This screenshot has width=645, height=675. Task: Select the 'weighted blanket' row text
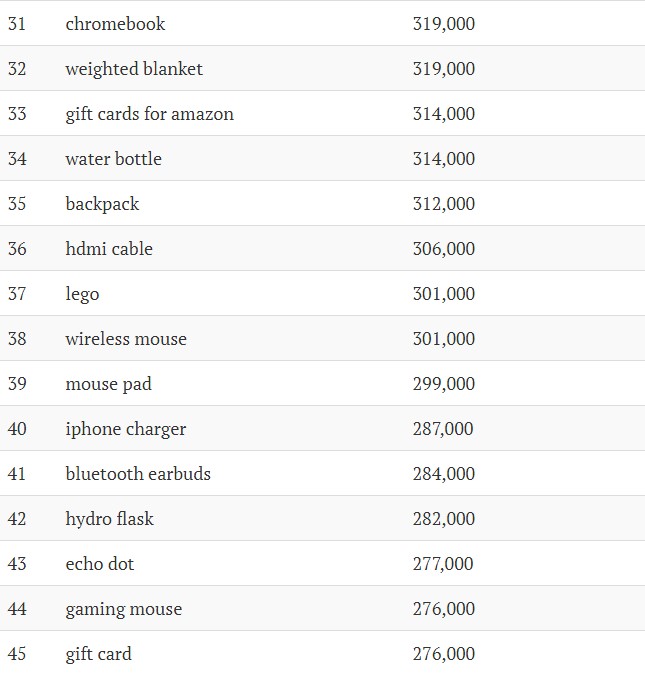click(134, 69)
